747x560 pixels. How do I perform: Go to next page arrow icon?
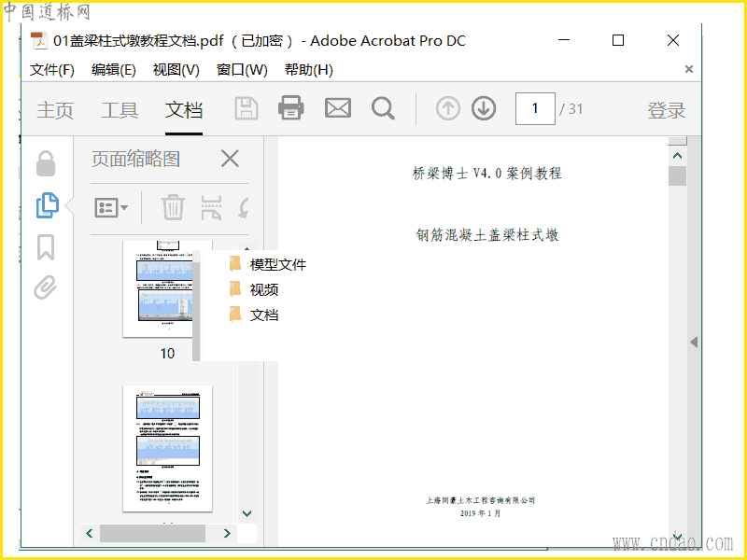[484, 108]
